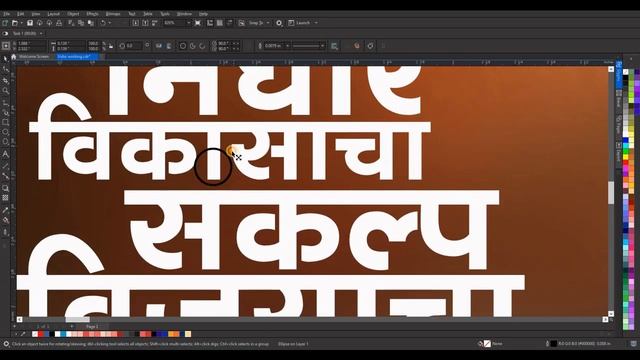
Task: Open the File menu
Action: pos(7,14)
